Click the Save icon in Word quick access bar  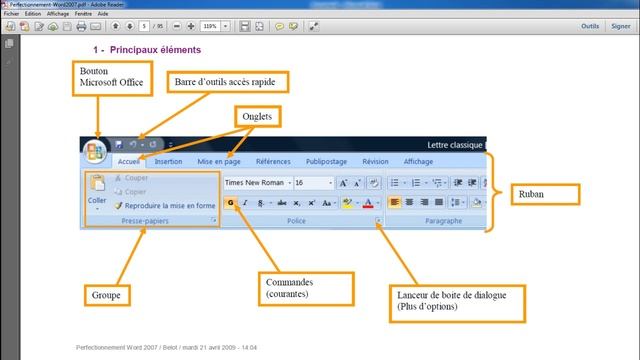(118, 144)
